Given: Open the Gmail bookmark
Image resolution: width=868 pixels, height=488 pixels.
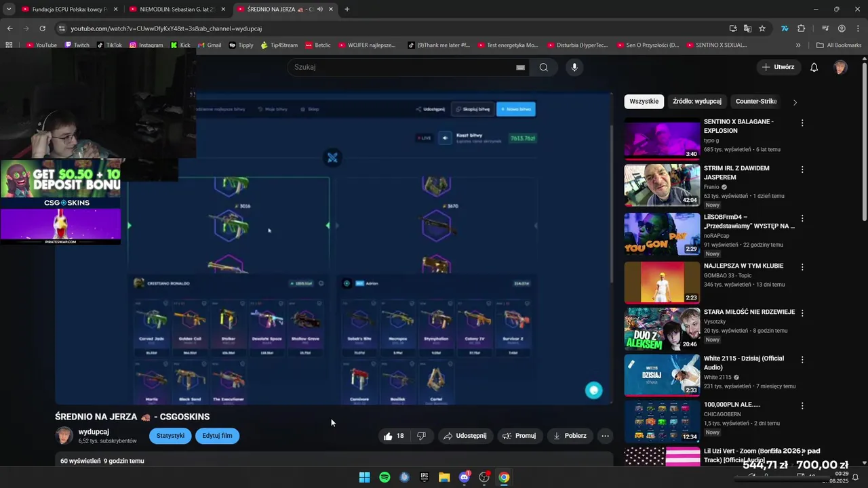Looking at the screenshot, I should pos(209,45).
